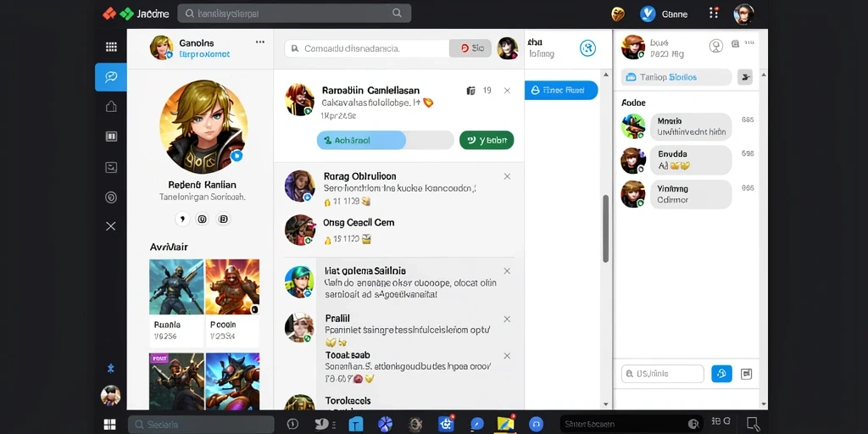Click the scroll down arrow of the feed
This screenshot has width=868, height=434.
coord(605,404)
